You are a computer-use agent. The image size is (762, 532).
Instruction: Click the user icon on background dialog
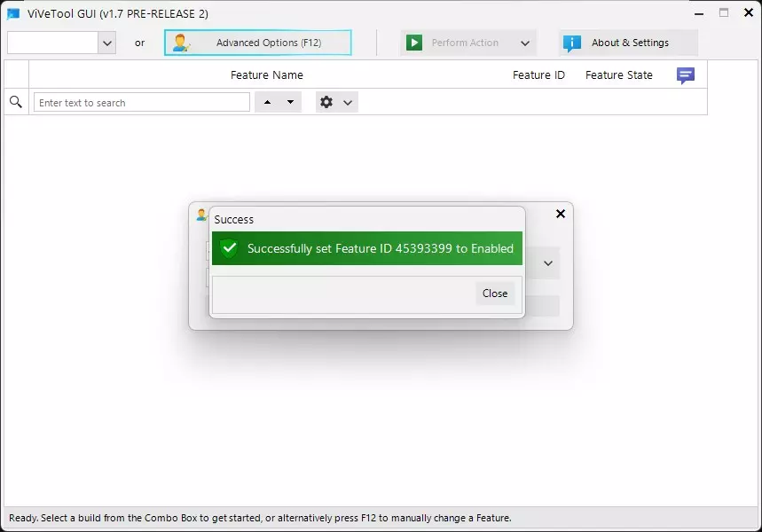(201, 215)
